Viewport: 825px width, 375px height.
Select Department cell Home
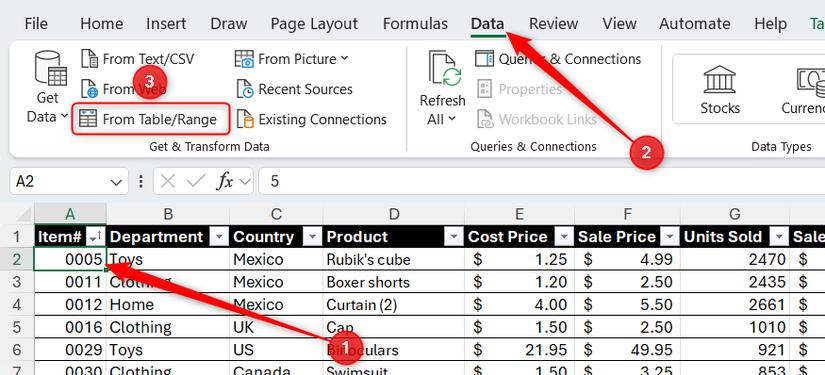pos(168,305)
